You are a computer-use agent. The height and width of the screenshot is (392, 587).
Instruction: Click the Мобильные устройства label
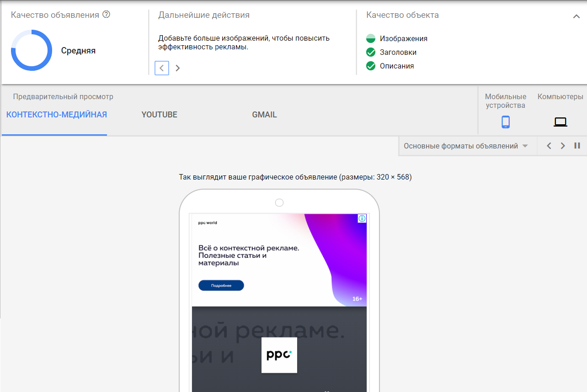pyautogui.click(x=506, y=101)
